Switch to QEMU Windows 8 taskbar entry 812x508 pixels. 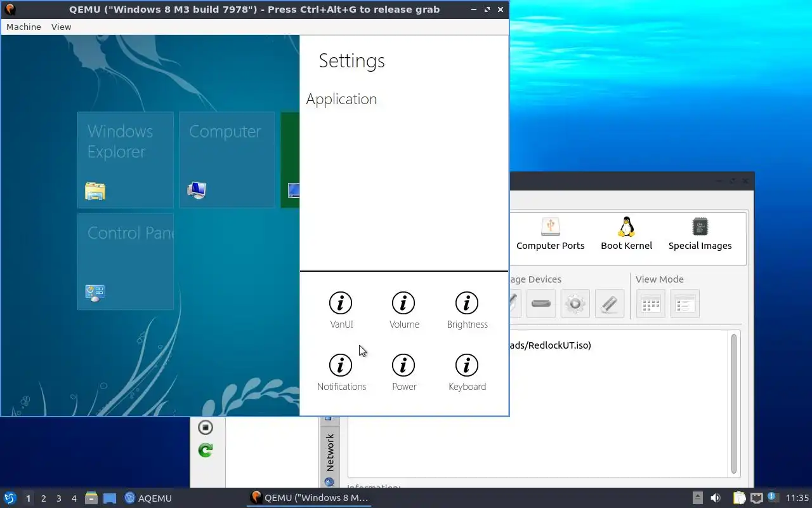(310, 498)
